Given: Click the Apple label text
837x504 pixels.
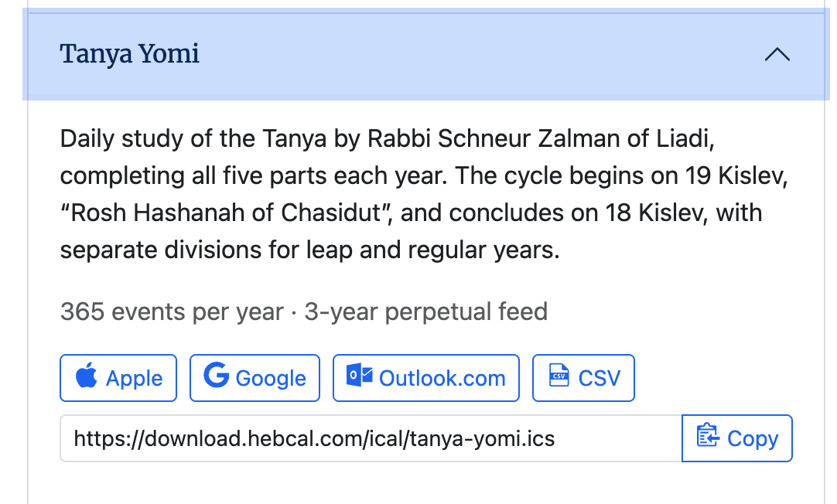Looking at the screenshot, I should (134, 380).
